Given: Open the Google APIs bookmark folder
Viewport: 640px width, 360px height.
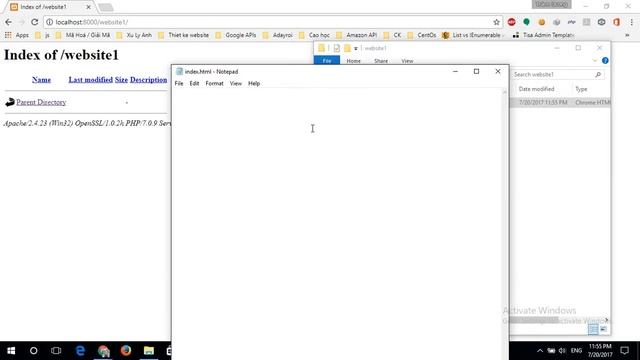Looking at the screenshot, I should pyautogui.click(x=236, y=35).
